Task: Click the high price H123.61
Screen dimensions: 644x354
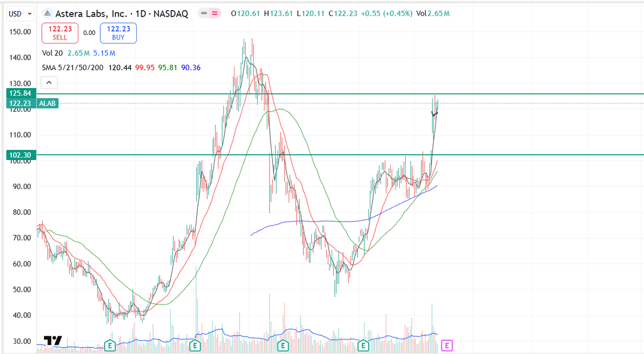Action: (x=279, y=13)
